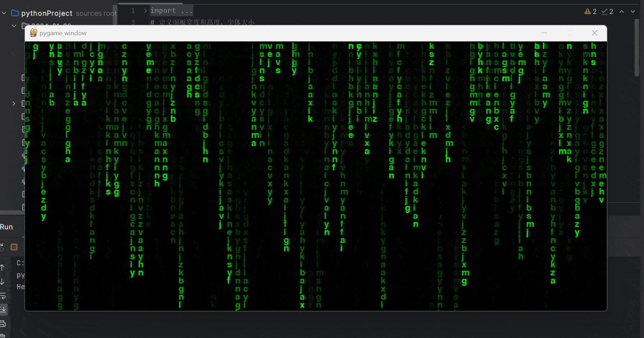Viewport: 644px width, 338px height.
Task: Jump to next problem using the down chevron
Action: [x=632, y=12]
